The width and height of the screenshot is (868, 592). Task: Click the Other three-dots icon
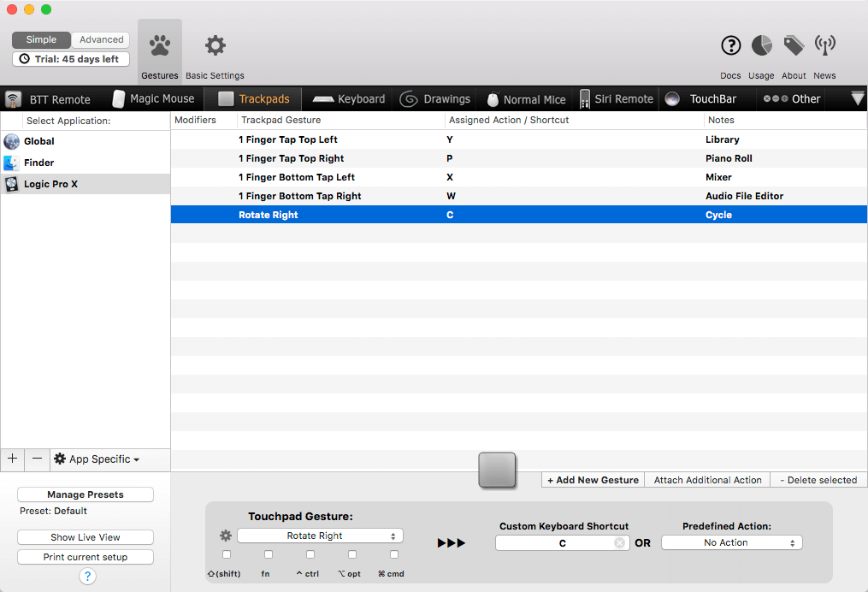[x=776, y=98]
